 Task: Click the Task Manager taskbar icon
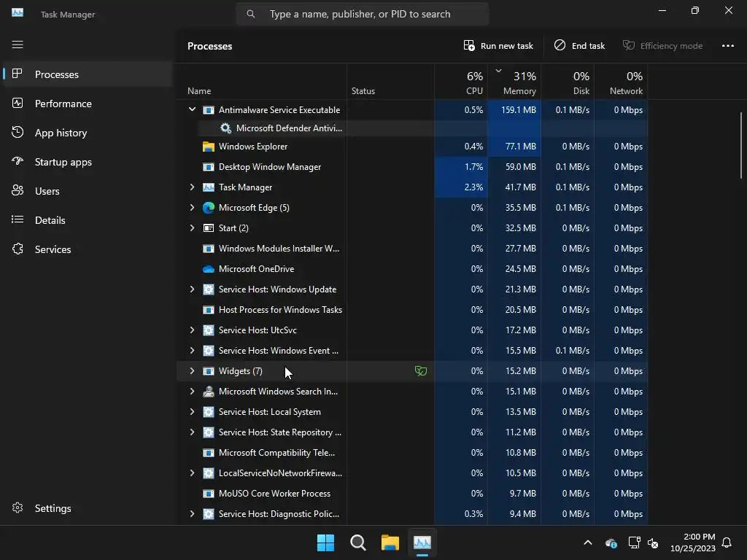point(422,542)
